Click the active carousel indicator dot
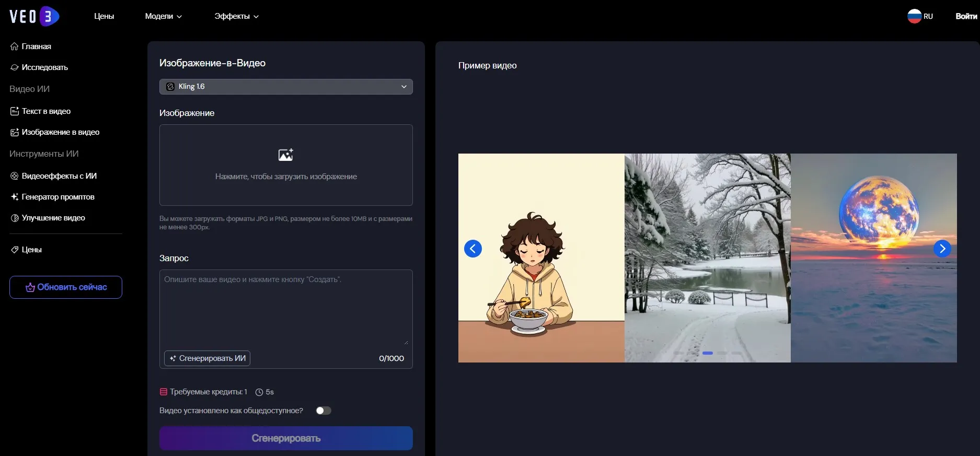Screen dimensions: 980x456 [708, 353]
